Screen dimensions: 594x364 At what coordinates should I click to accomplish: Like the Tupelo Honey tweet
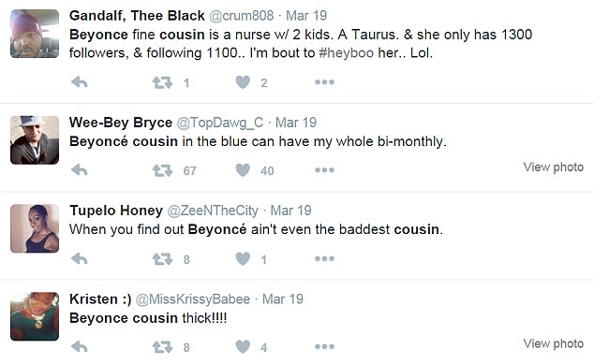tap(243, 259)
